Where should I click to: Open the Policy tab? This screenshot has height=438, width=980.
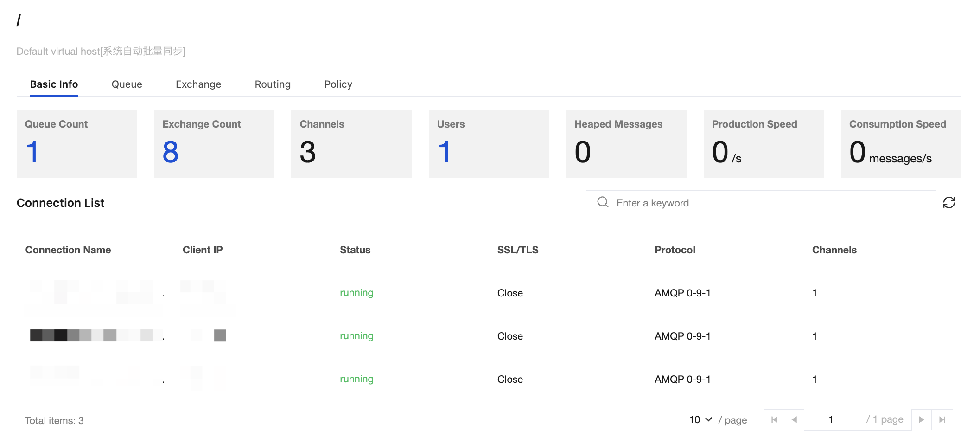point(338,84)
